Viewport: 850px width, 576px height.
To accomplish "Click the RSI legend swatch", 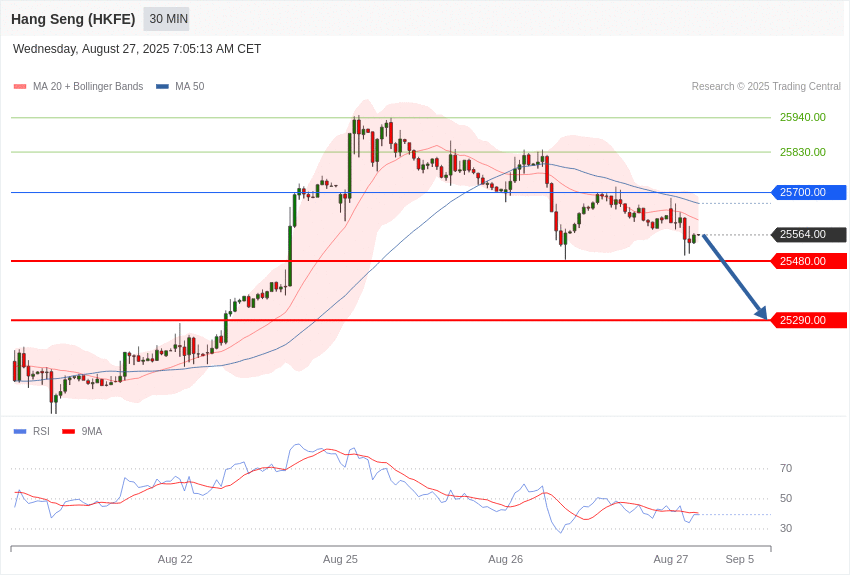I will click(20, 431).
